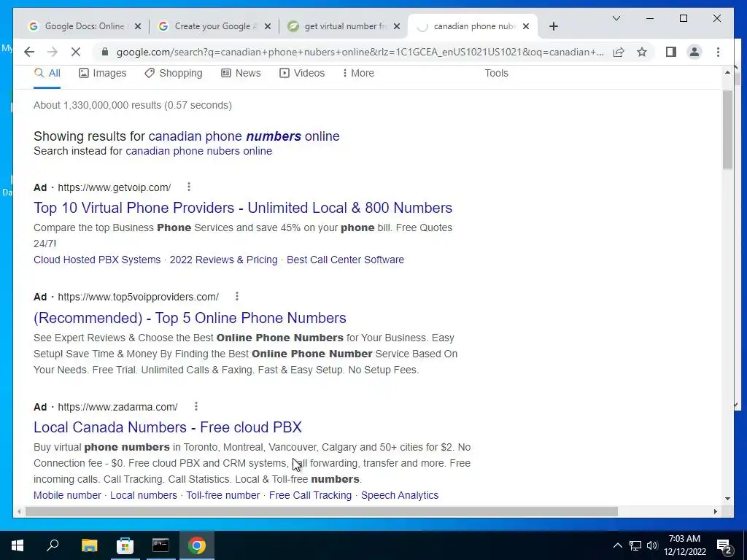Open options menu for top5voipproviders.com ad
Image resolution: width=747 pixels, height=560 pixels.
point(237,296)
